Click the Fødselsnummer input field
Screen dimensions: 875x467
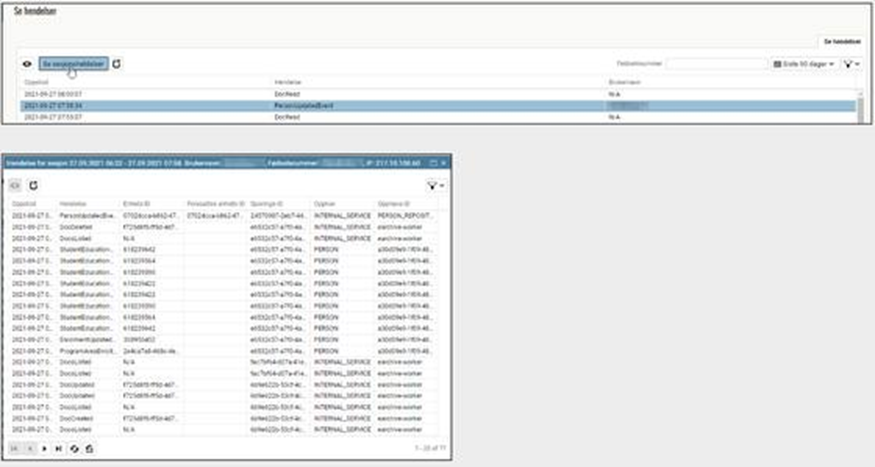point(716,64)
